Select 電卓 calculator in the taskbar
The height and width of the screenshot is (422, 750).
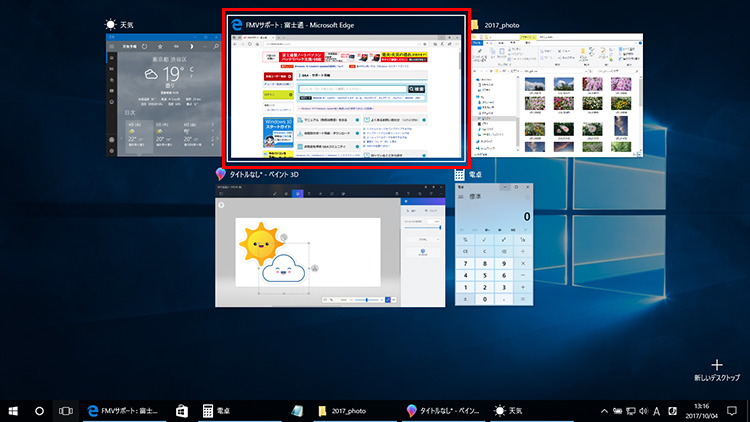[x=220, y=410]
